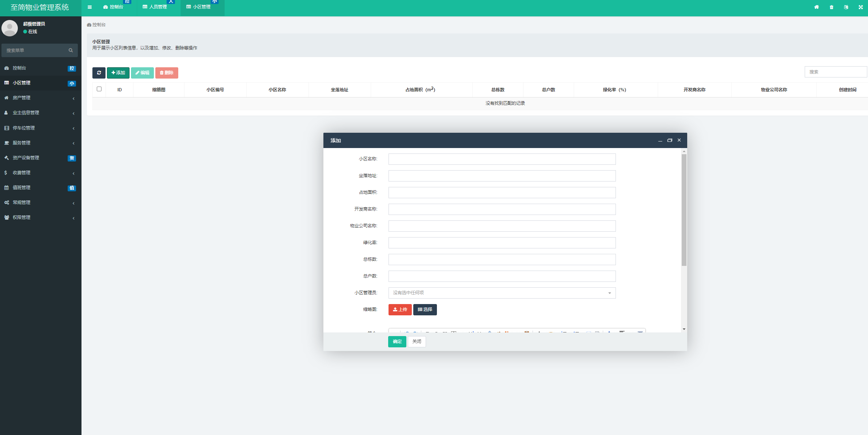Expand the 权限管理 sidebar menu
Image resolution: width=868 pixels, height=435 pixels.
coord(41,217)
